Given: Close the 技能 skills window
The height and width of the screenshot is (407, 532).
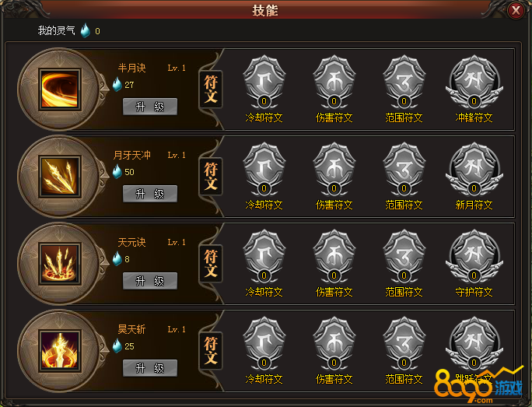Looking at the screenshot, I should [516, 11].
